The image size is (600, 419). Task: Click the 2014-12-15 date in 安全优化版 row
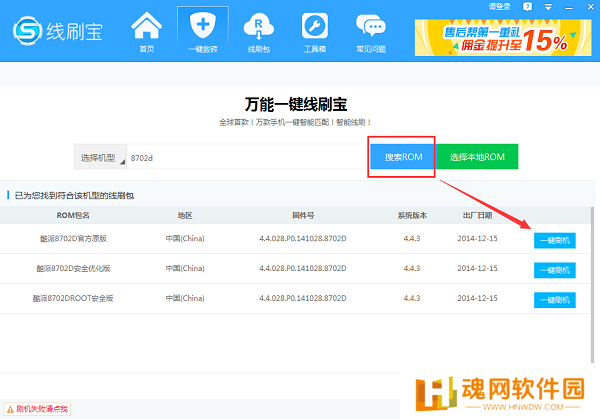[477, 268]
